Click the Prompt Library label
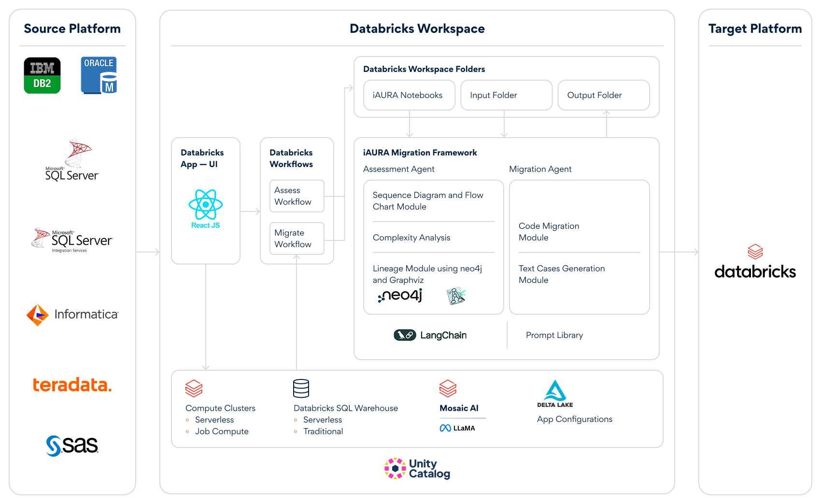 (x=554, y=335)
